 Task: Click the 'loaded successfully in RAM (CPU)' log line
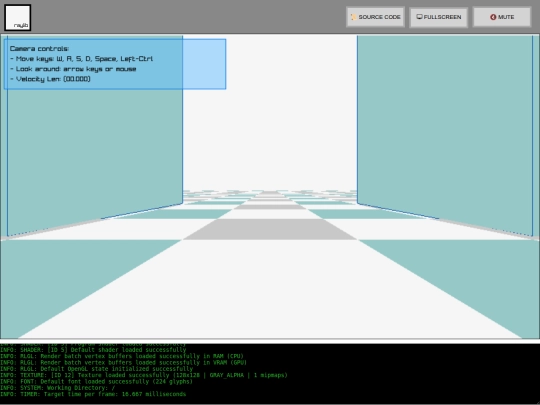pos(122,356)
